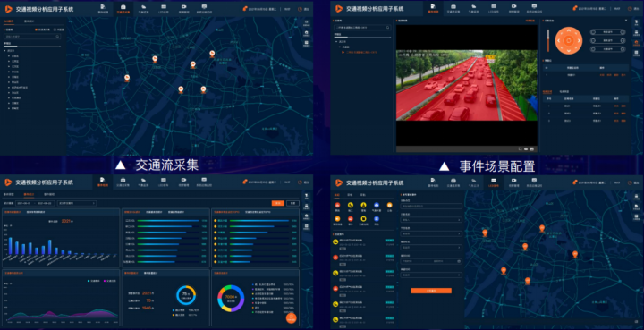Open the first dropdown in the LED publish form
This screenshot has height=330, width=644.
[x=431, y=220]
